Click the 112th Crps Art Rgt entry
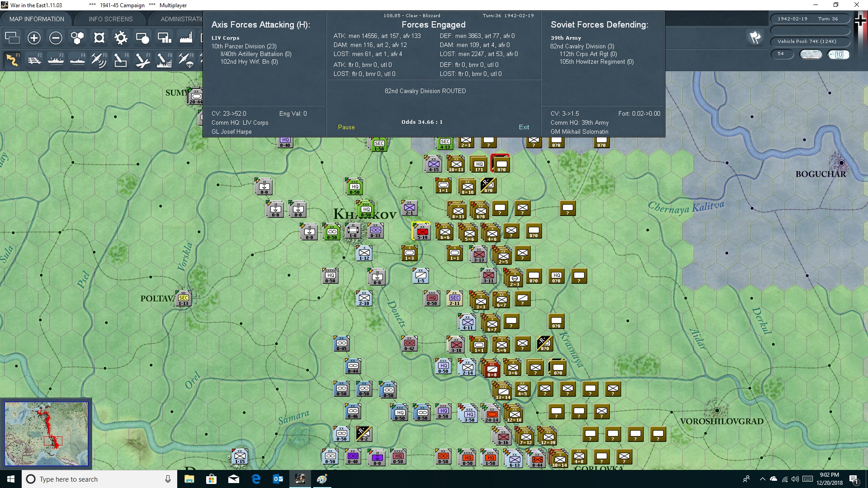This screenshot has height=488, width=868. click(588, 54)
